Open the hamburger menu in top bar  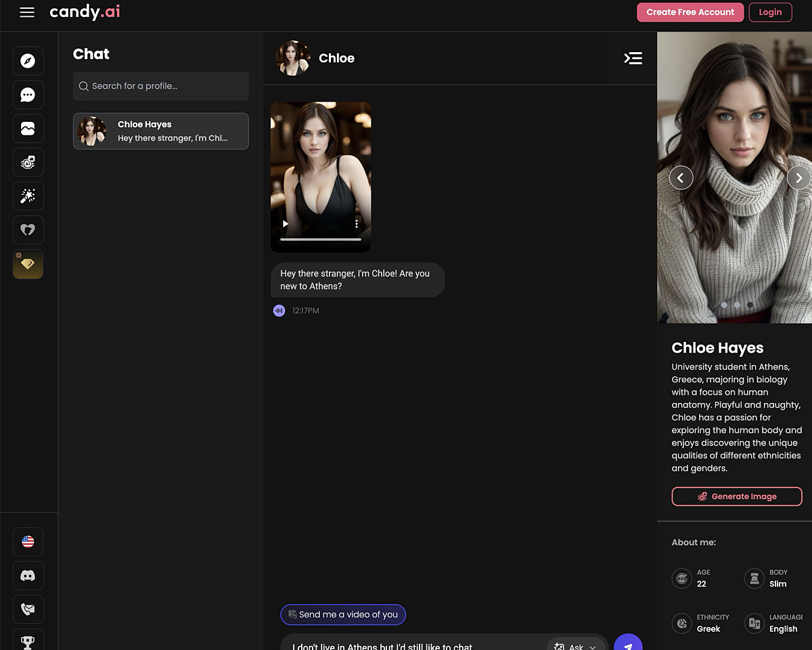[x=27, y=12]
